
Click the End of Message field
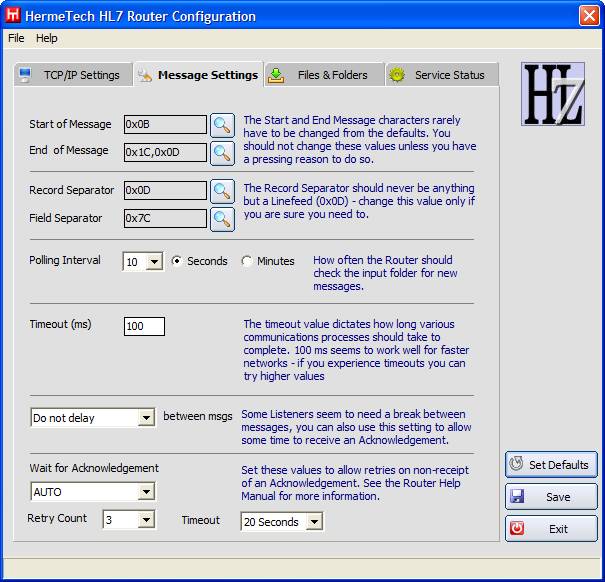point(165,152)
